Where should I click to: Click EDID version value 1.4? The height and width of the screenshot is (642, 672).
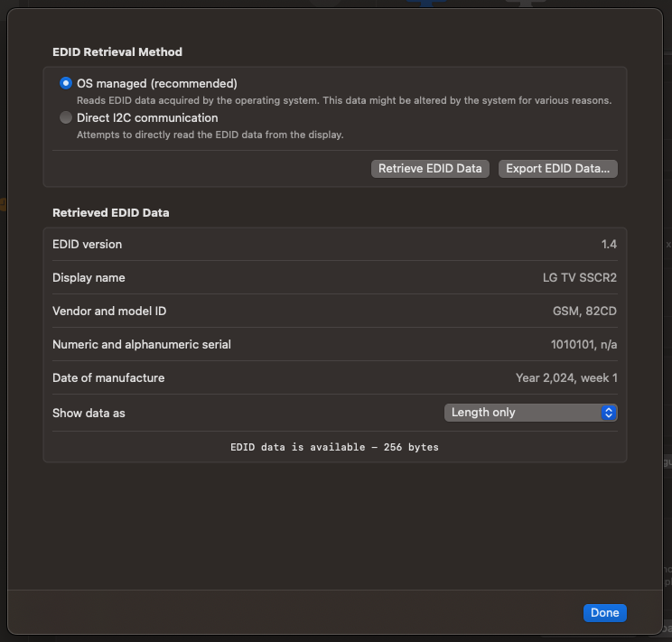coord(609,245)
